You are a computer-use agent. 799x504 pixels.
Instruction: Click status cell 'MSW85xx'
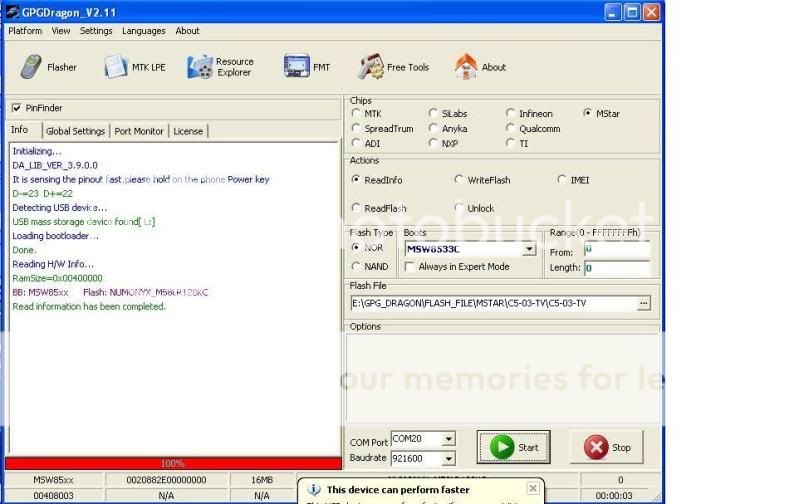click(54, 480)
